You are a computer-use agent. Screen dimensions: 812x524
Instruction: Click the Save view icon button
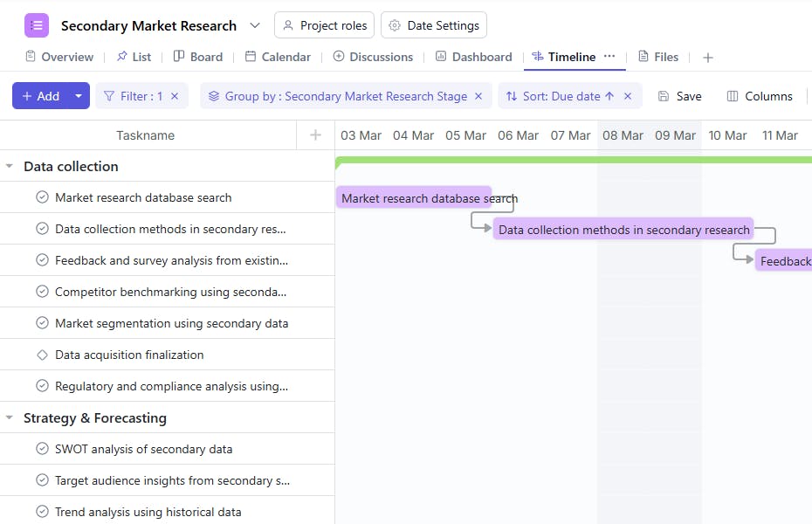click(x=679, y=96)
